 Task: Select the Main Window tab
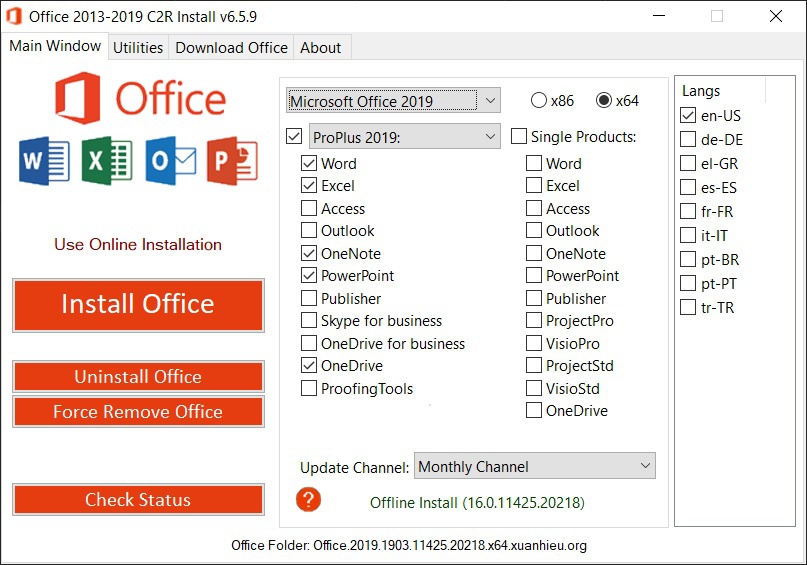tap(55, 46)
